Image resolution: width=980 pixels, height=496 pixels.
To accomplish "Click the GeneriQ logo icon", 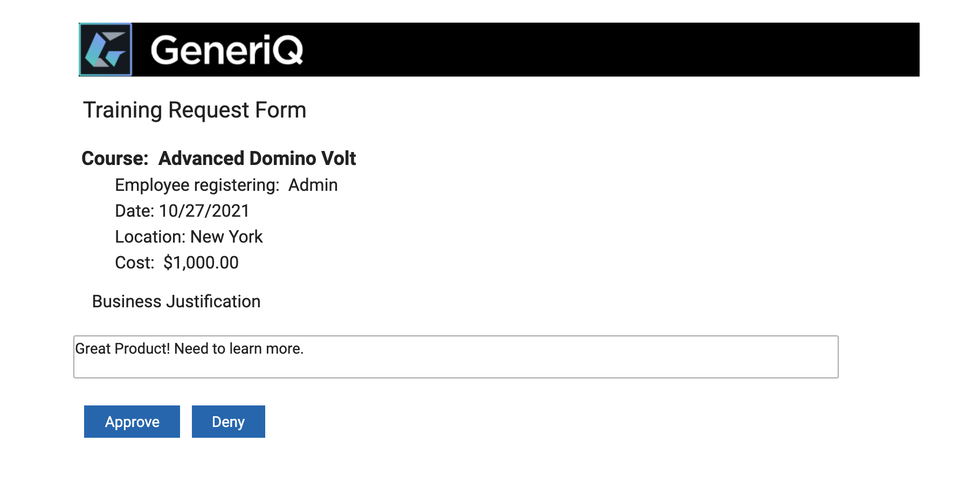I will (x=106, y=50).
